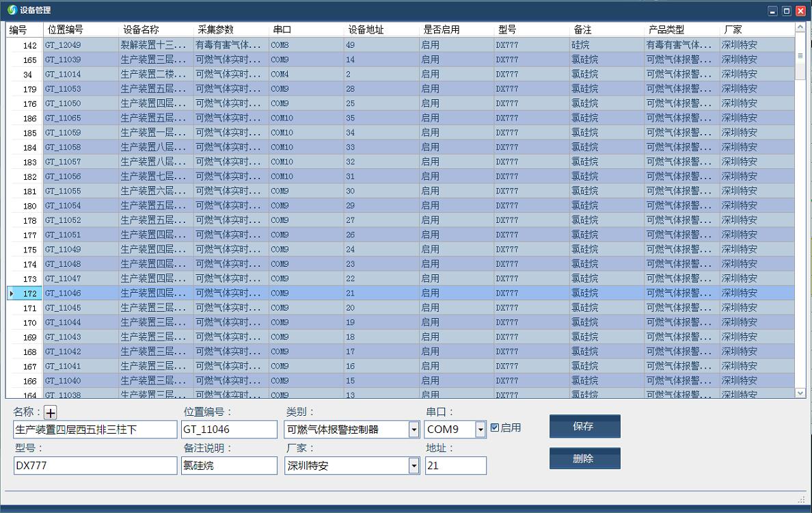Click the row selector arrow on row 172
The height and width of the screenshot is (513, 812).
[x=12, y=293]
